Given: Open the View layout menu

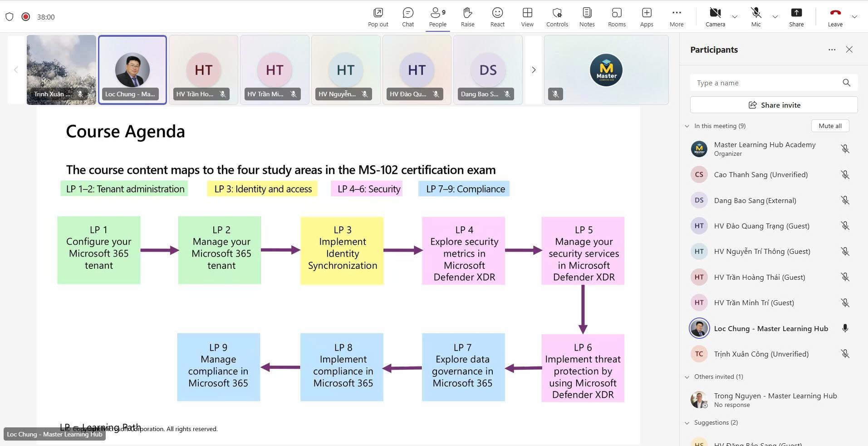Looking at the screenshot, I should pyautogui.click(x=527, y=17).
